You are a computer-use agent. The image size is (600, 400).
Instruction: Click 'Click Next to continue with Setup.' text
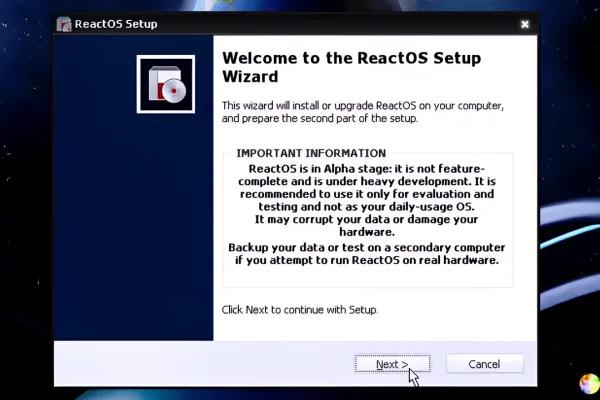pyautogui.click(x=300, y=310)
